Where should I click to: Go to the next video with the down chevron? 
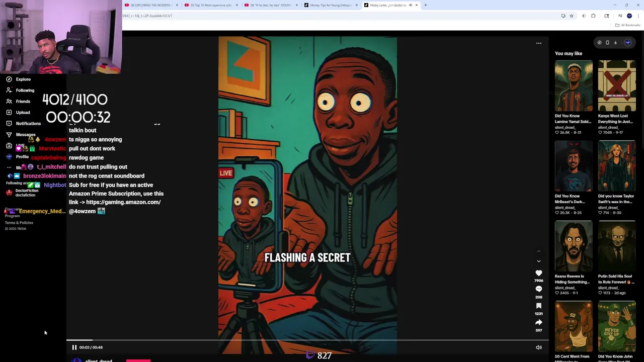point(538,261)
